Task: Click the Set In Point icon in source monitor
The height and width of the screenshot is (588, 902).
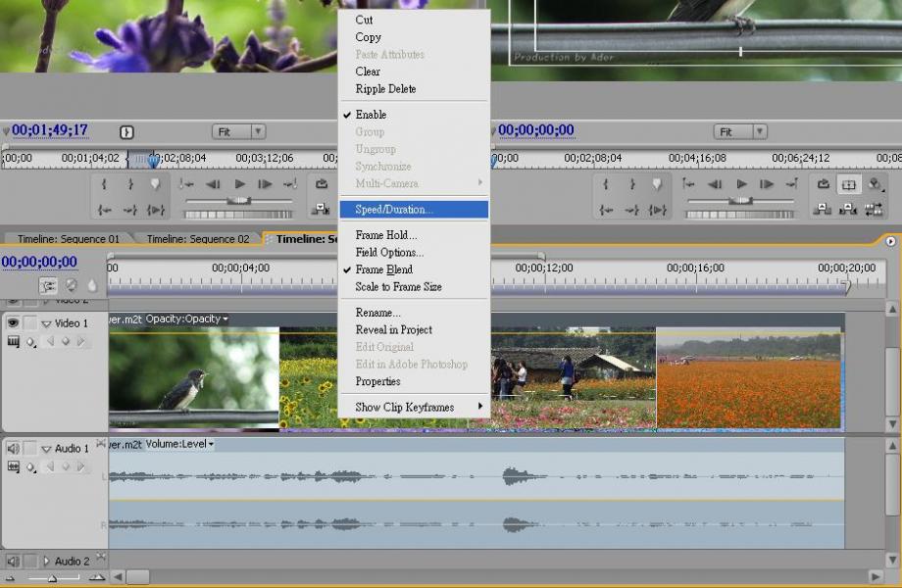Action: (x=106, y=184)
